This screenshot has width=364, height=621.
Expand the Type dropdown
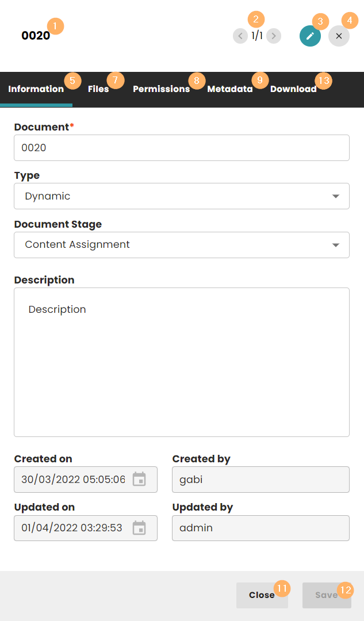click(173, 196)
